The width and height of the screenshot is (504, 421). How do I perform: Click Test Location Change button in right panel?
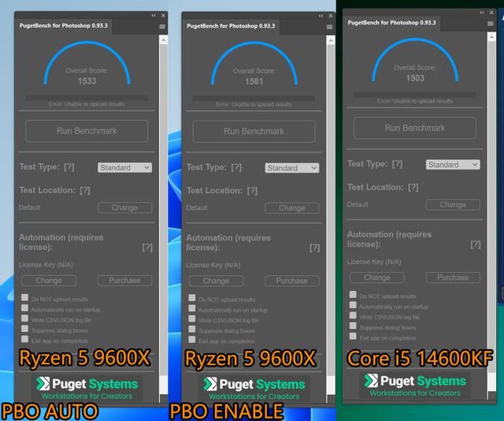pyautogui.click(x=453, y=204)
